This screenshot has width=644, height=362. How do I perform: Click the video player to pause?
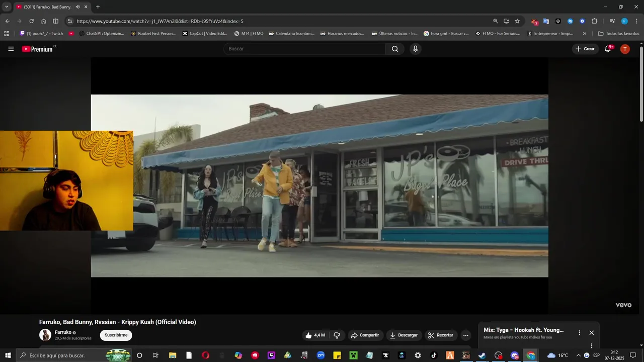(x=319, y=186)
